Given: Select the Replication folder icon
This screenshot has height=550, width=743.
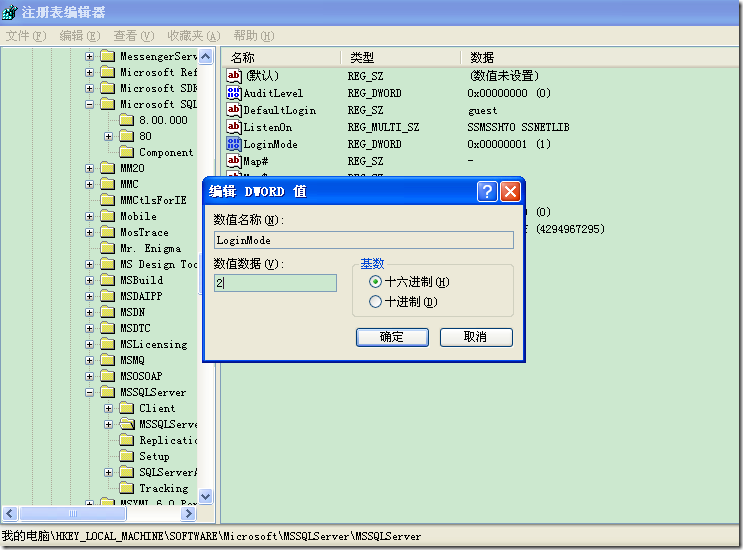Looking at the screenshot, I should point(127,440).
